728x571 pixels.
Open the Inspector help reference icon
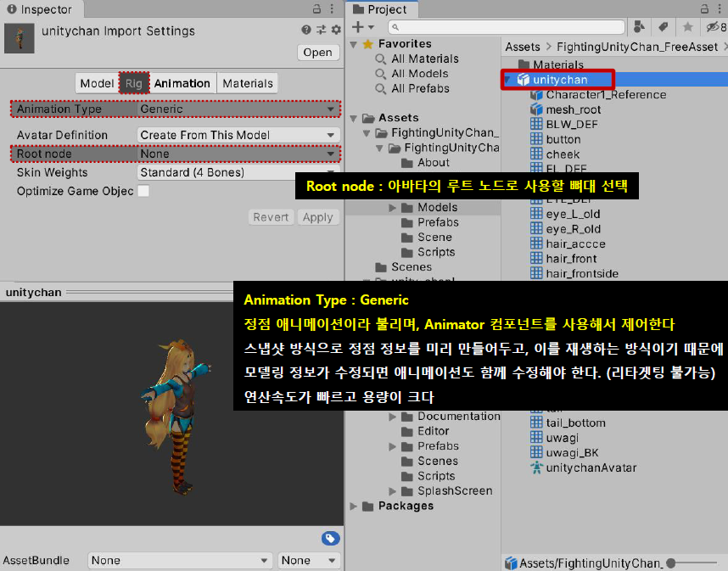tap(306, 31)
